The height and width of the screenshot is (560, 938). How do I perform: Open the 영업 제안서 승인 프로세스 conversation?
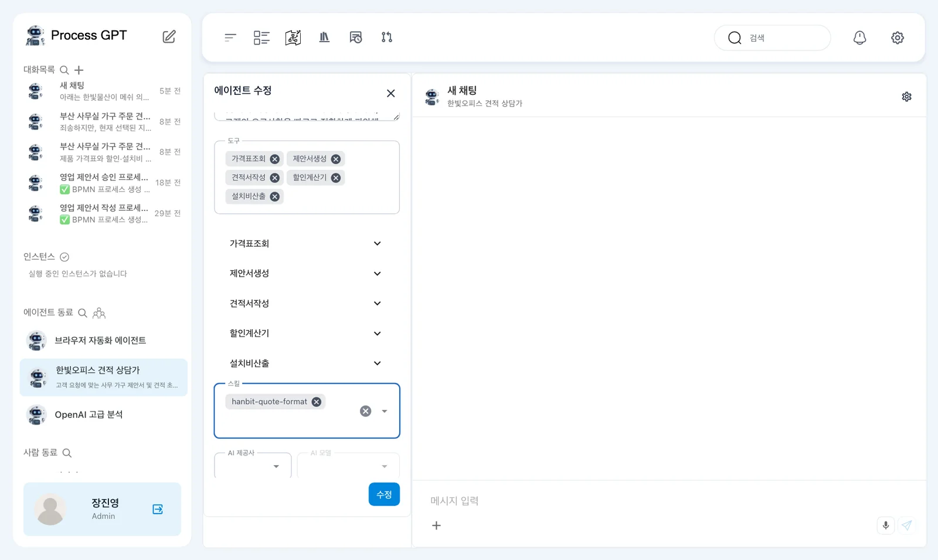pyautogui.click(x=103, y=183)
